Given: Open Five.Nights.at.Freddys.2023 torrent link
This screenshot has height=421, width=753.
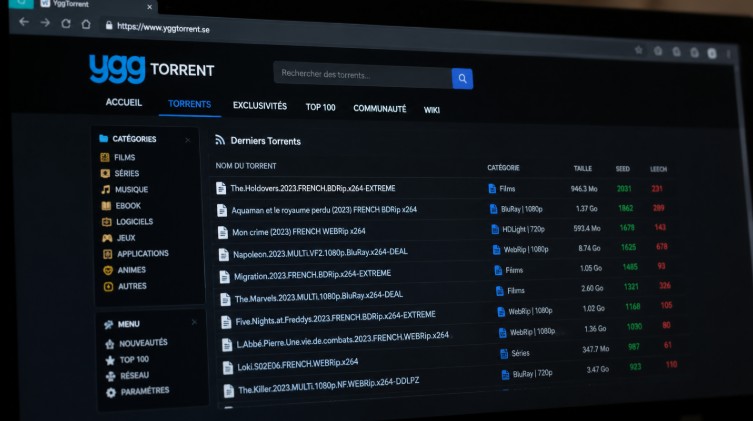Looking at the screenshot, I should 336,318.
